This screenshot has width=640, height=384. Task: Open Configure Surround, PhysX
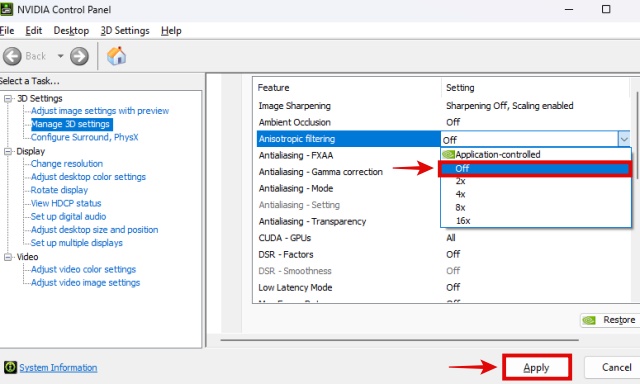point(84,137)
